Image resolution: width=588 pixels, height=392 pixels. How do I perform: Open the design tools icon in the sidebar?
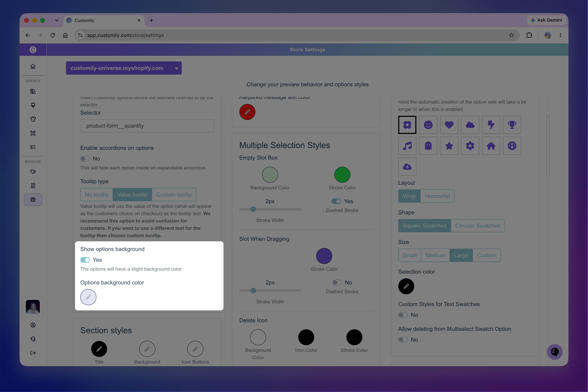click(33, 133)
